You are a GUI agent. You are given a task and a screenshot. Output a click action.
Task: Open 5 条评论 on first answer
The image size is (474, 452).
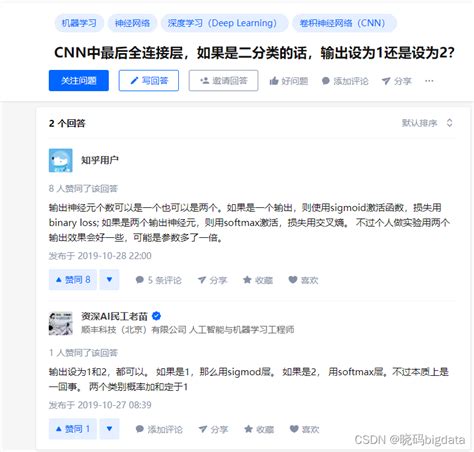coord(159,280)
